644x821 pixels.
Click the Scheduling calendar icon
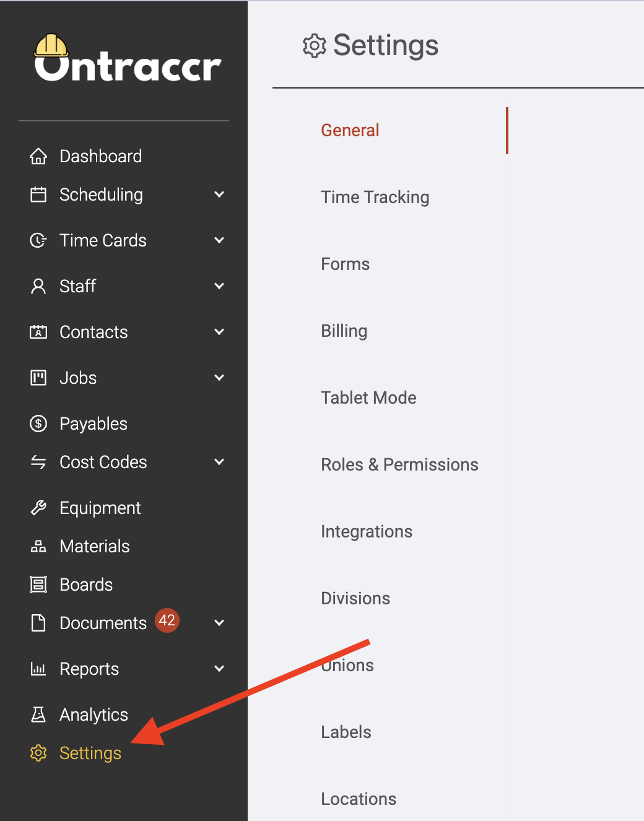38,194
